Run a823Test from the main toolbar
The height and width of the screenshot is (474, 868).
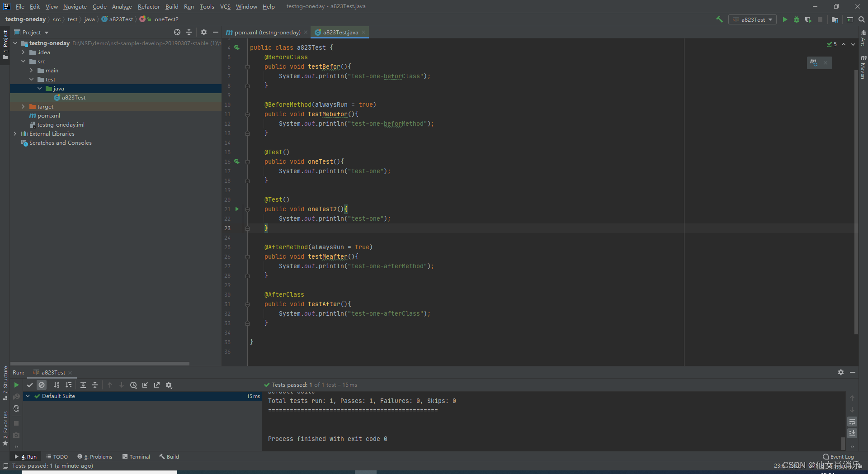785,19
